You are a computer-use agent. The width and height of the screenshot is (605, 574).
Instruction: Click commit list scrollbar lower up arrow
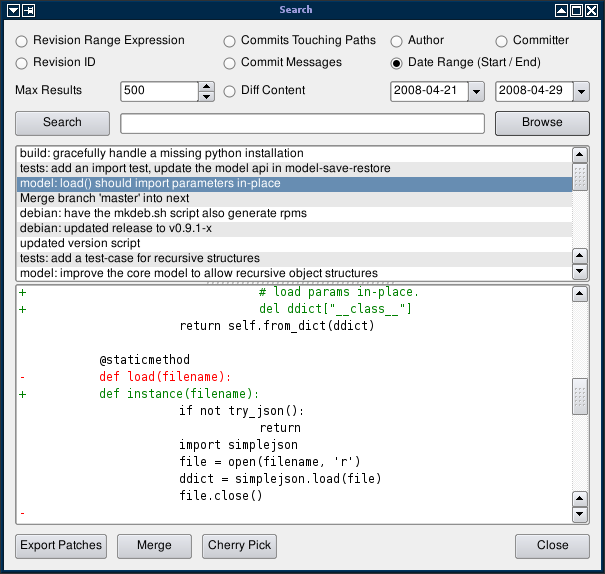(580, 256)
